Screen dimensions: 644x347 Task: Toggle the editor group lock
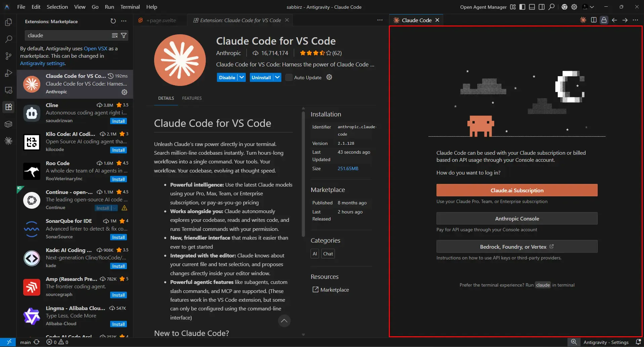click(x=604, y=20)
